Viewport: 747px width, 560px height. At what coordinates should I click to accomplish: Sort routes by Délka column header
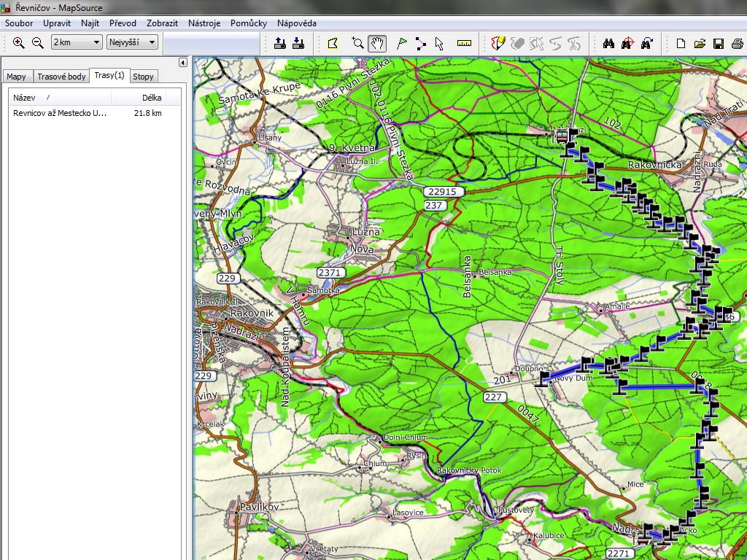[152, 97]
